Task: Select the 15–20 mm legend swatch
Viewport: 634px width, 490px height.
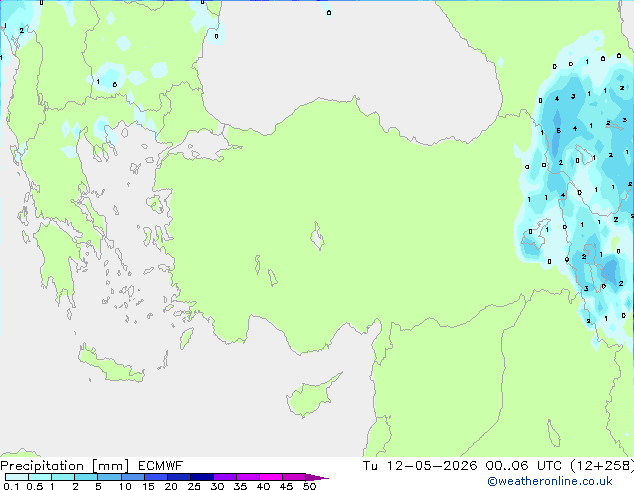Action: (155, 477)
